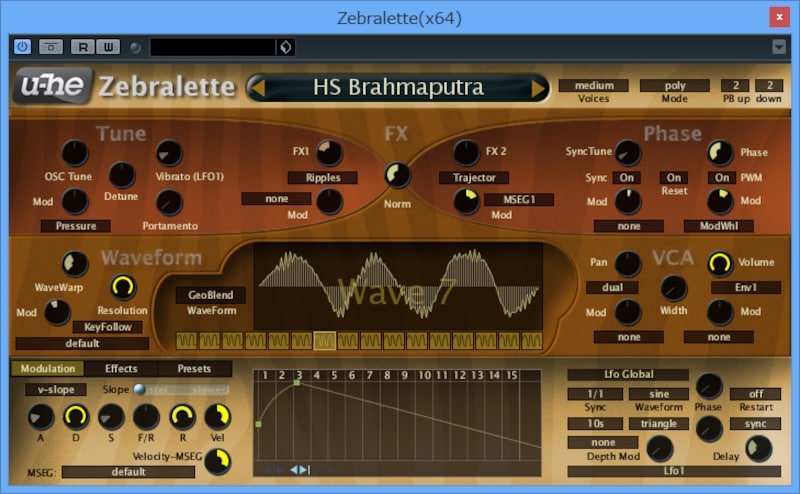The width and height of the screenshot is (800, 494).
Task: Switch to the Effects tab
Action: coord(121,369)
